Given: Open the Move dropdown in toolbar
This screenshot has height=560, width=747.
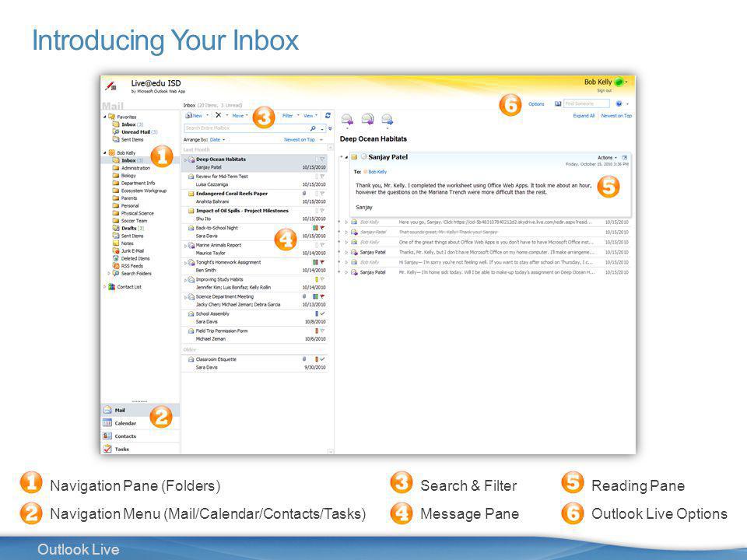Looking at the screenshot, I should [x=240, y=115].
